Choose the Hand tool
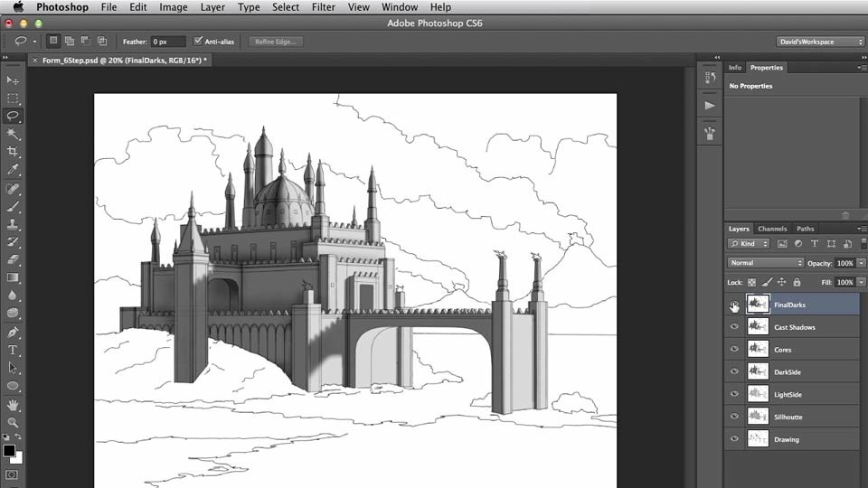868x488 pixels. (13, 405)
